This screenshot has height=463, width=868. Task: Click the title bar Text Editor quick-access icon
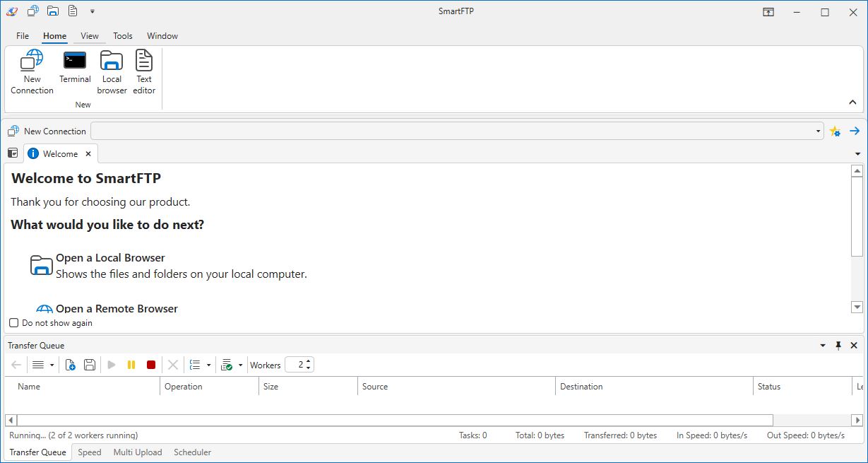point(73,11)
